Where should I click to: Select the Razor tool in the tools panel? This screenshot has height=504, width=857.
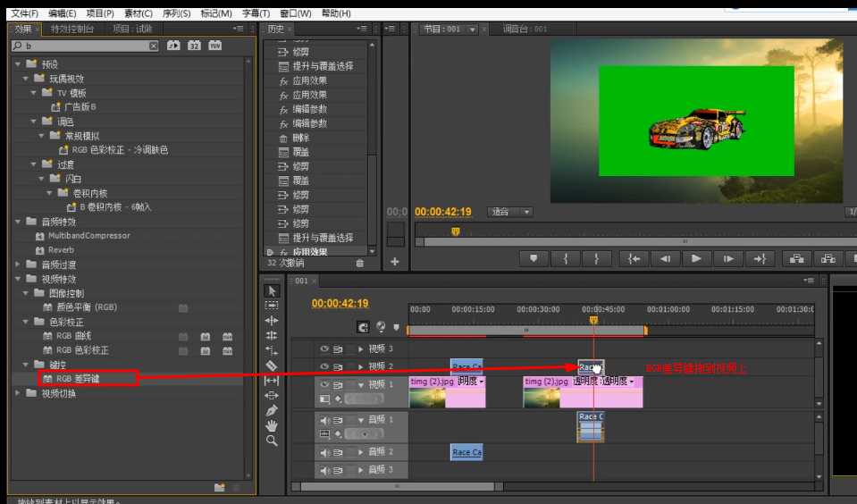coord(272,365)
